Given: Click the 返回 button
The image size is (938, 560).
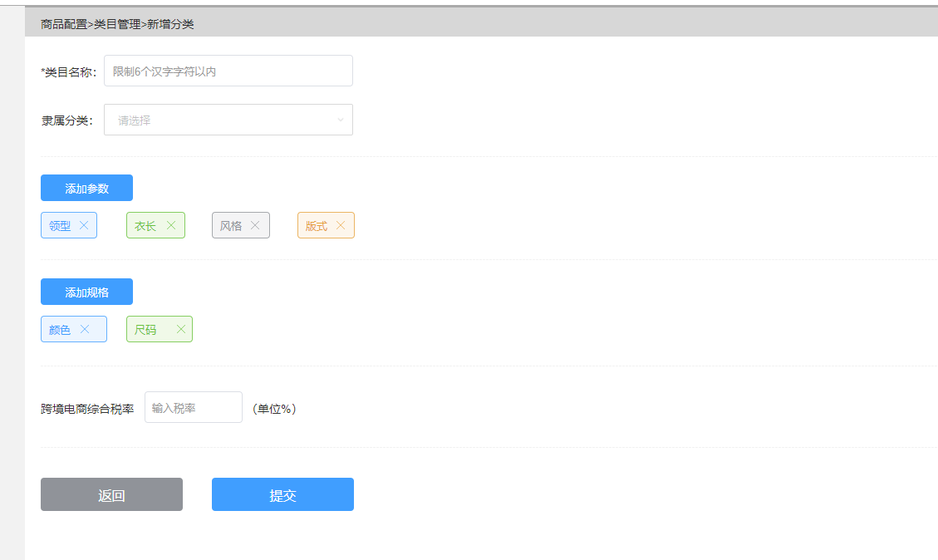Looking at the screenshot, I should click(112, 494).
